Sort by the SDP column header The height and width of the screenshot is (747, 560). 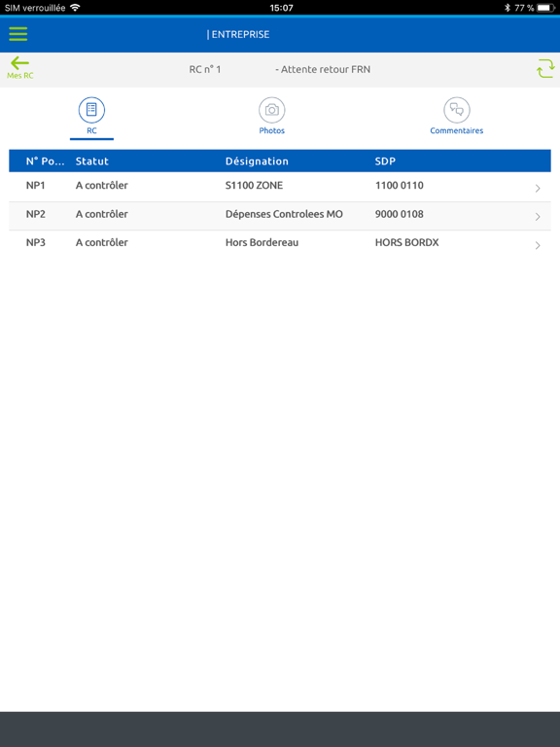pyautogui.click(x=385, y=161)
